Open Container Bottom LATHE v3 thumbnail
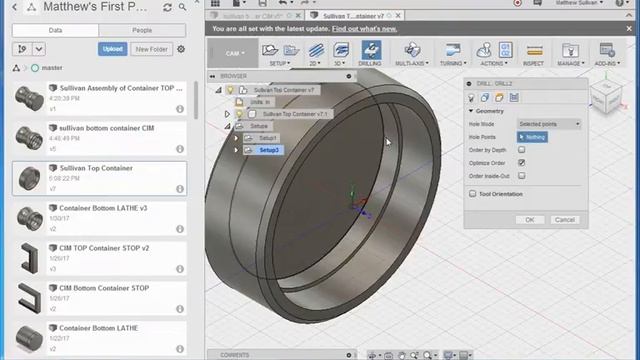 click(x=29, y=218)
